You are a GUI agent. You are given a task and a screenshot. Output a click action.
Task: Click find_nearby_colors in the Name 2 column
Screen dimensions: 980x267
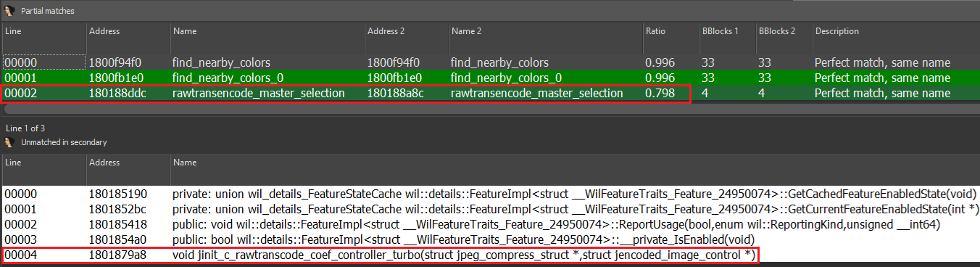pos(499,62)
